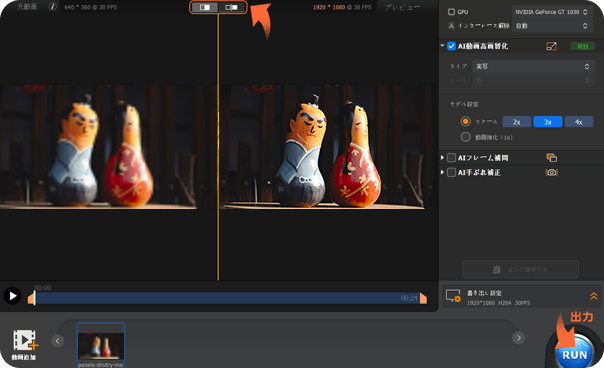Expand the AIフレーム補間 section
Screen dimensions: 604x368
click(x=442, y=158)
